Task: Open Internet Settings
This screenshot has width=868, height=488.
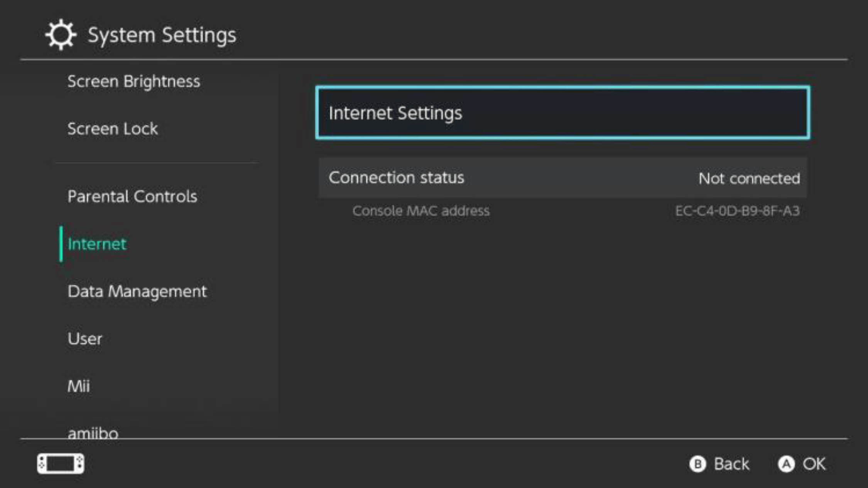Action: [x=563, y=113]
